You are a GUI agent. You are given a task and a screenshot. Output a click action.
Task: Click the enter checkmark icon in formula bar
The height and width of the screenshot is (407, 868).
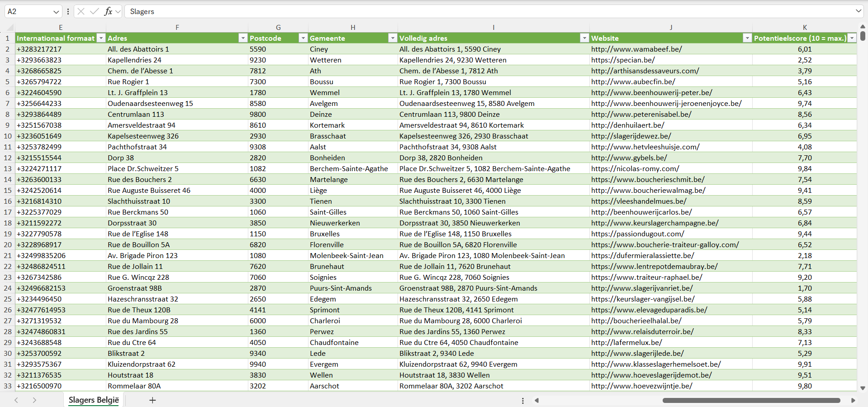(x=94, y=11)
